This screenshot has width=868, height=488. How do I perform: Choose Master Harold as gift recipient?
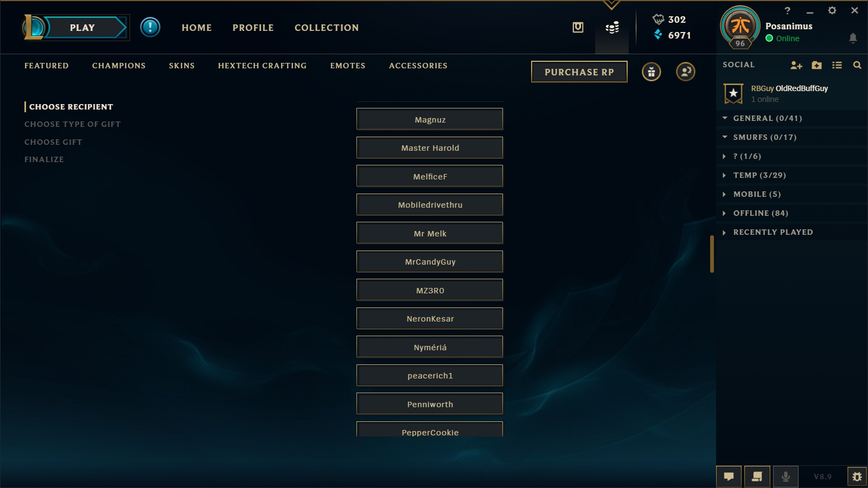(430, 147)
